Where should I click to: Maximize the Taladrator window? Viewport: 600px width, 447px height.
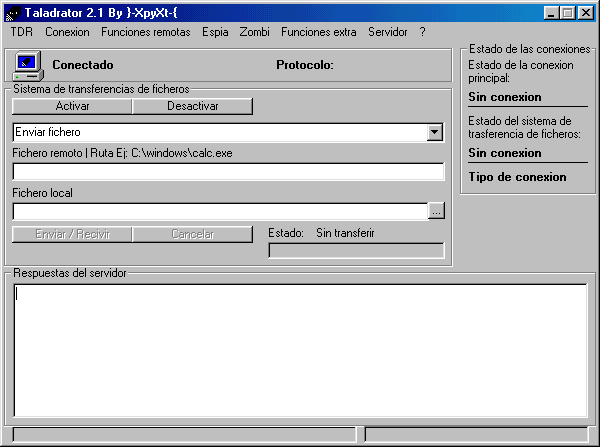pyautogui.click(x=567, y=13)
